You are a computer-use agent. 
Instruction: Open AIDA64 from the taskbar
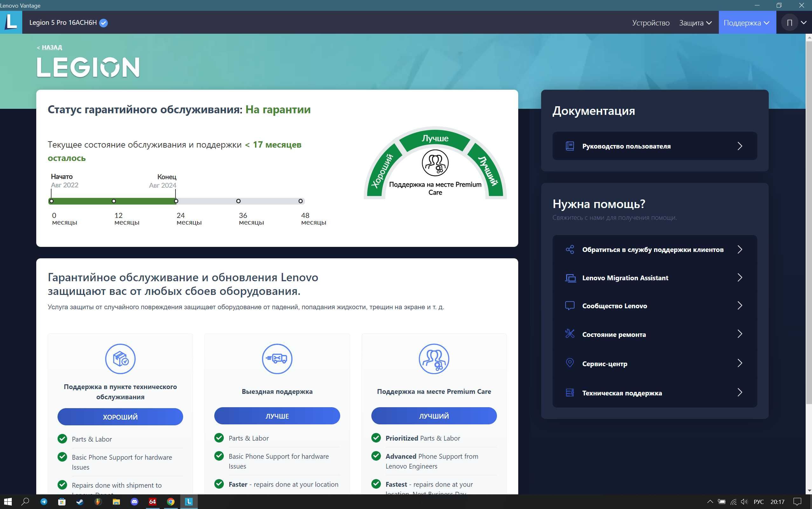pos(153,502)
